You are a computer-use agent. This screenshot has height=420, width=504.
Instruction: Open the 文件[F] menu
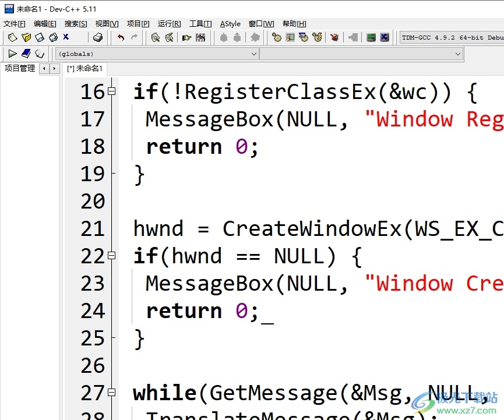coord(14,24)
